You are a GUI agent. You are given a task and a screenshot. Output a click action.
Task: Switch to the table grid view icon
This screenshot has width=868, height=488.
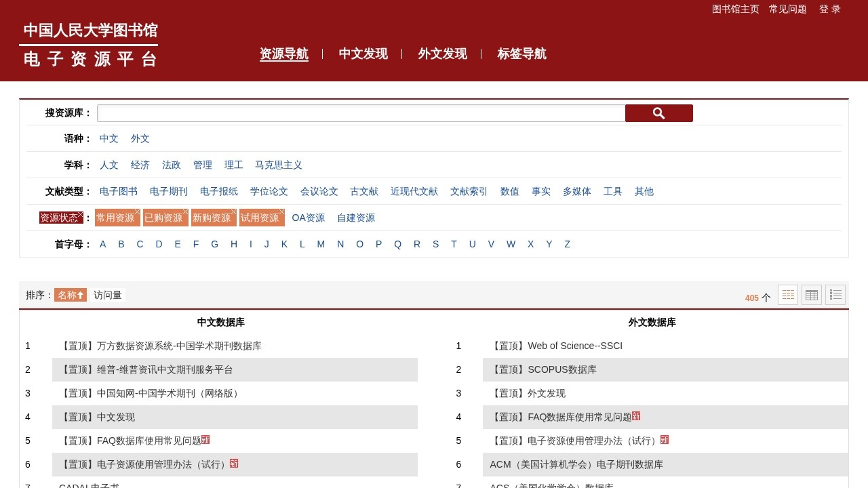pyautogui.click(x=811, y=295)
